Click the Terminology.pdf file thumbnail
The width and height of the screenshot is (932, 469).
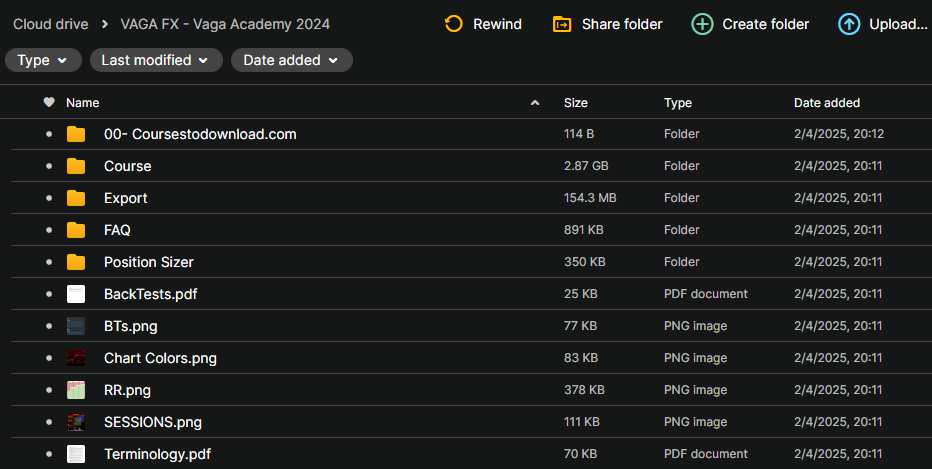(75, 454)
